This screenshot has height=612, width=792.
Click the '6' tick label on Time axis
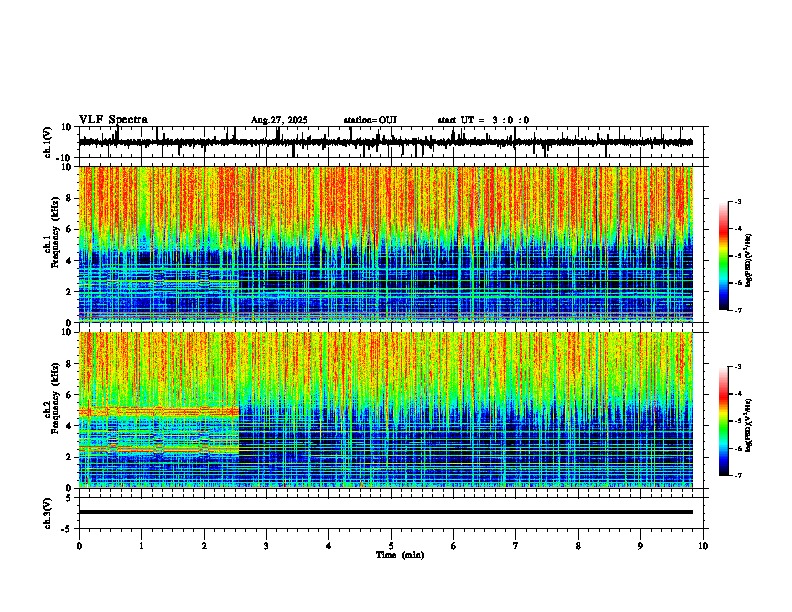454,546
